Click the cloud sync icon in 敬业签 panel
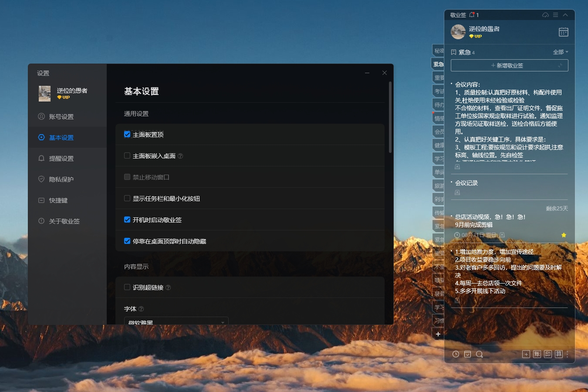The image size is (588, 392). (x=545, y=15)
